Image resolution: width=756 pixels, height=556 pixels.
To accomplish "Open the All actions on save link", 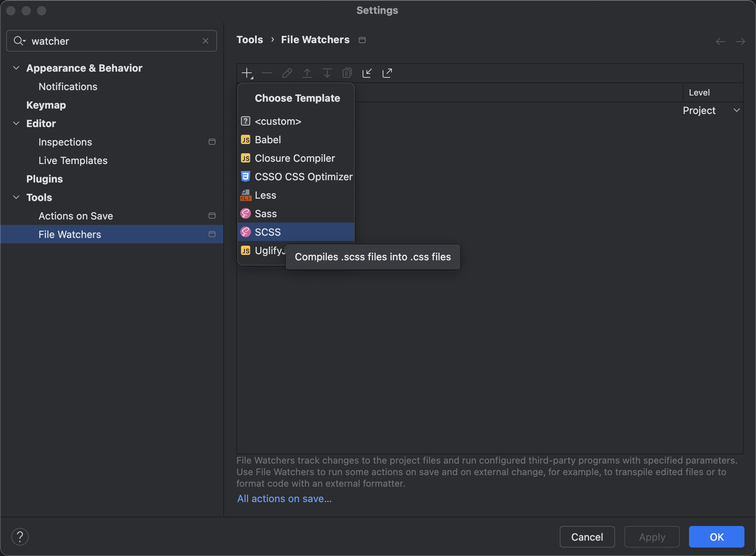I will click(284, 499).
